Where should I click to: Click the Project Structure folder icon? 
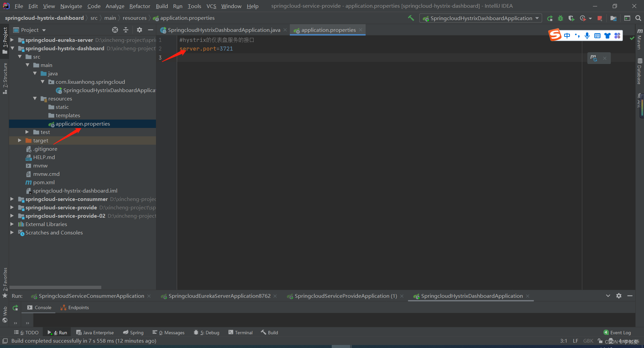pyautogui.click(x=613, y=18)
